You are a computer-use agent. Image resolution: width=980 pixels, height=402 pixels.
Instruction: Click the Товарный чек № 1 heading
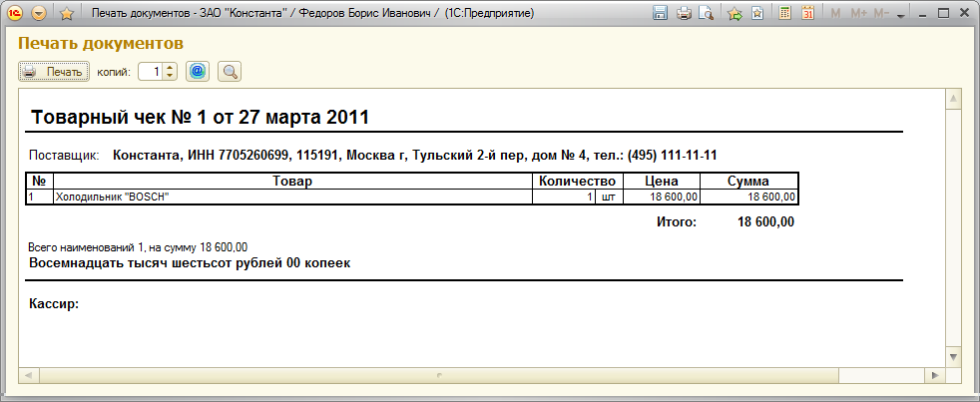200,117
